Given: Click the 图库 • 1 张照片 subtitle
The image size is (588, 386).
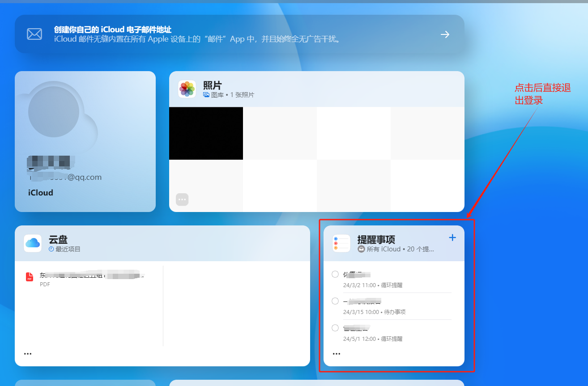Looking at the screenshot, I should pyautogui.click(x=232, y=95).
